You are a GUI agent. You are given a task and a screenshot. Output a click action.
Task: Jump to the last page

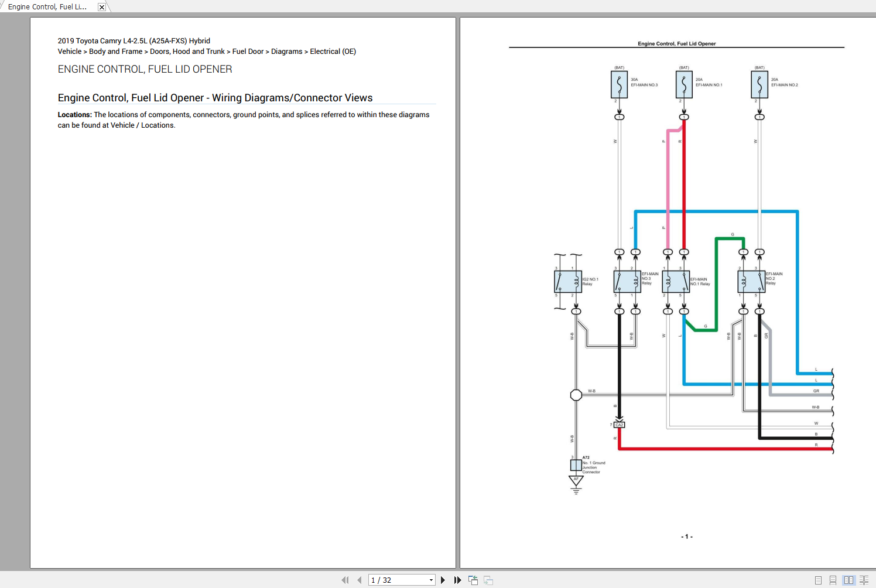457,580
